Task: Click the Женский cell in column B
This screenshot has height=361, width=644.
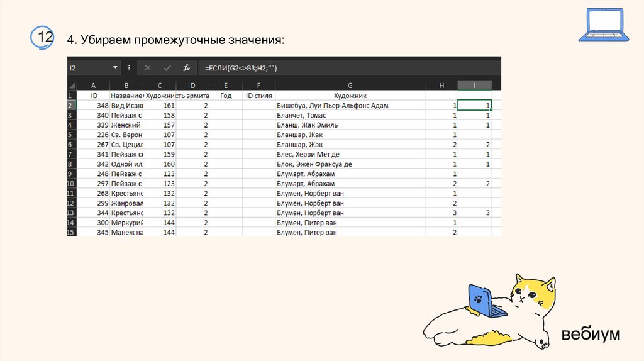Action: [126, 125]
